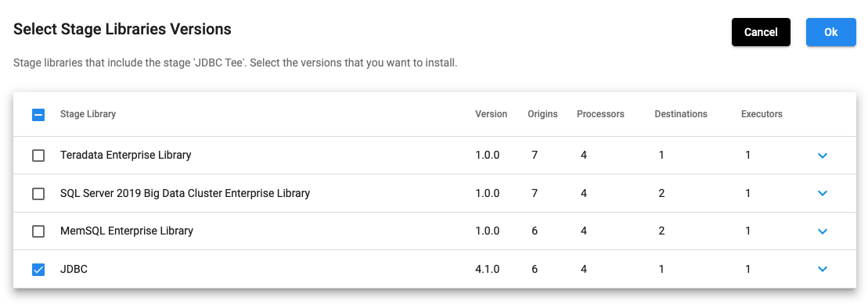Image resolution: width=868 pixels, height=308 pixels.
Task: Click the Destinations column header
Action: pyautogui.click(x=681, y=114)
